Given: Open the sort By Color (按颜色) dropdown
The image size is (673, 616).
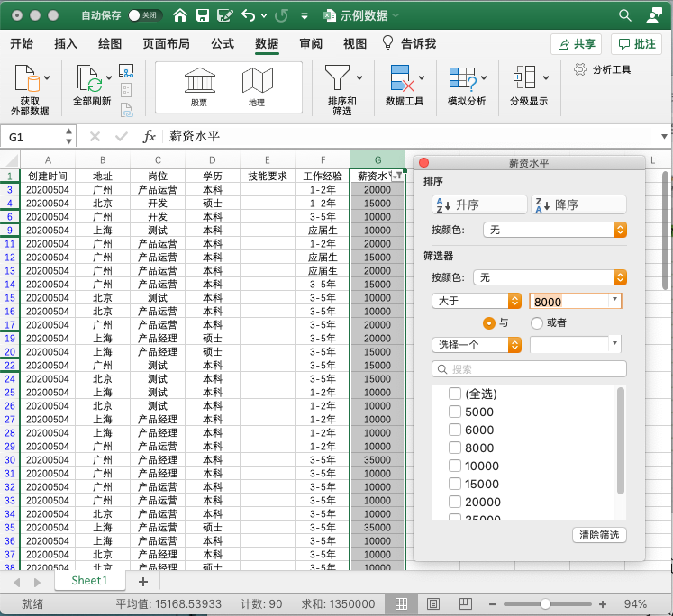Looking at the screenshot, I should click(554, 230).
